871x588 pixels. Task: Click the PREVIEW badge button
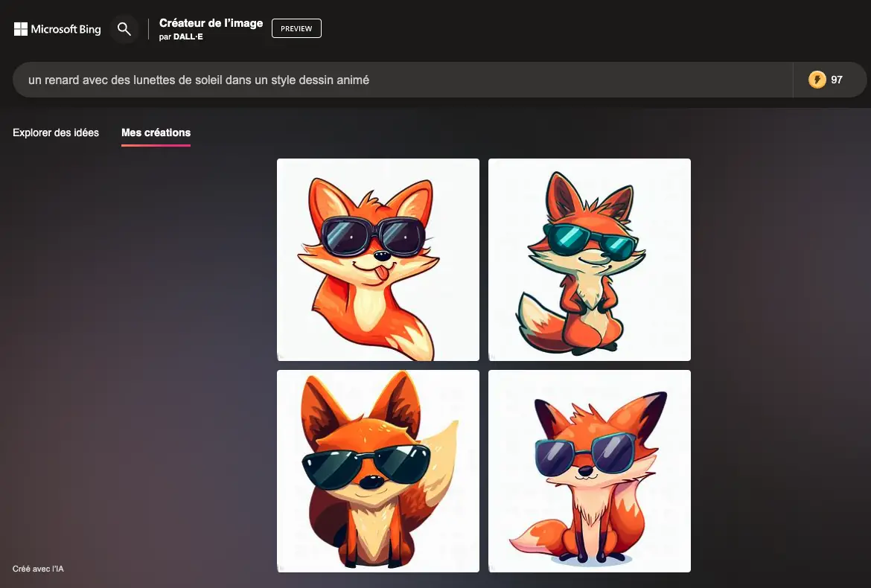pos(296,28)
